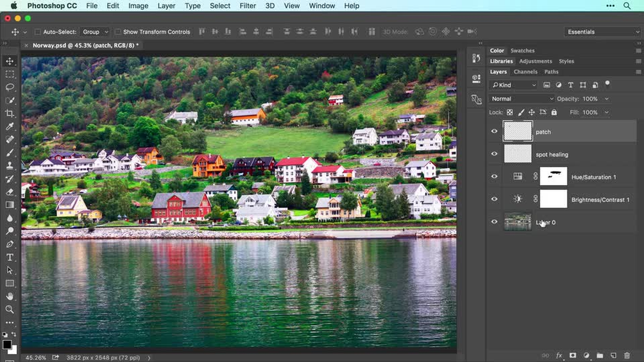Switch to the Channels tab
The image size is (644, 362).
(525, 72)
